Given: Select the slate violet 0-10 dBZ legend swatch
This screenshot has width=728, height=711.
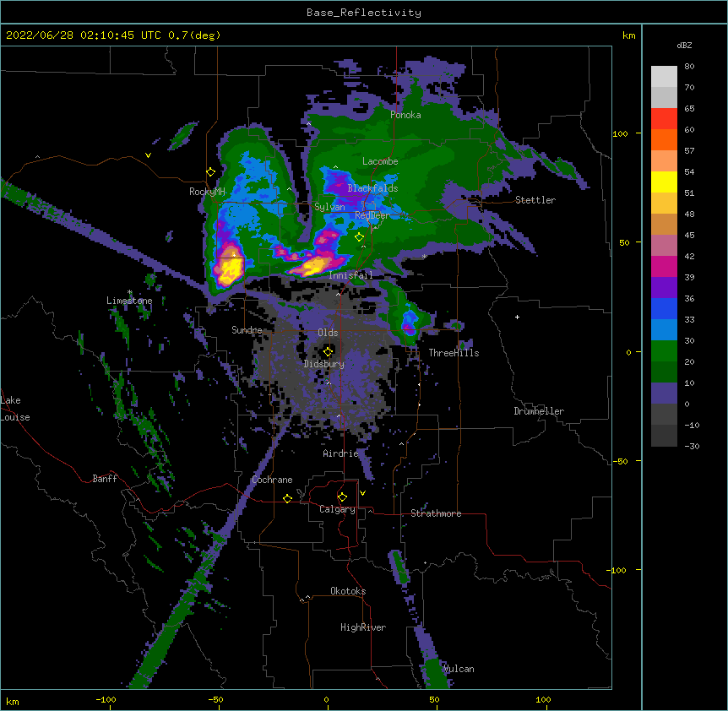Looking at the screenshot, I should pos(664,393).
